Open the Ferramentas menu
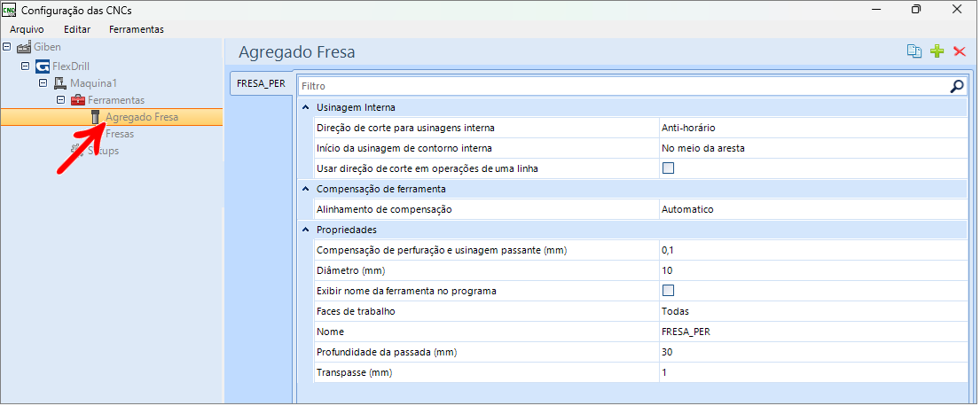Image resolution: width=980 pixels, height=406 pixels. point(137,29)
